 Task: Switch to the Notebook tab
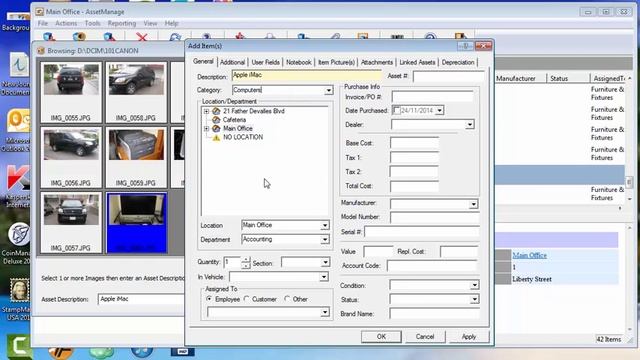click(x=298, y=62)
